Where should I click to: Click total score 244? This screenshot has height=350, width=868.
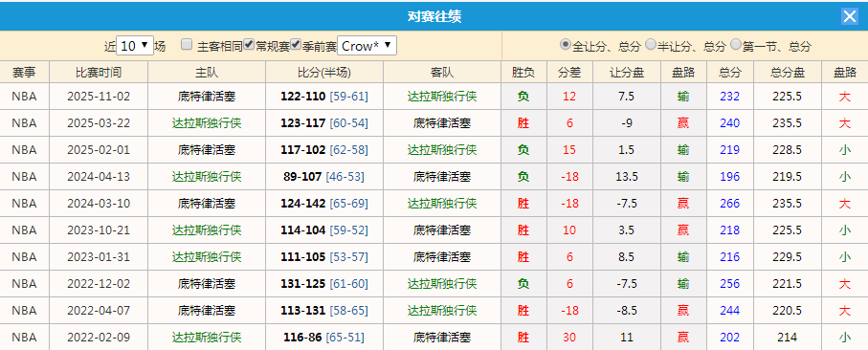point(729,310)
